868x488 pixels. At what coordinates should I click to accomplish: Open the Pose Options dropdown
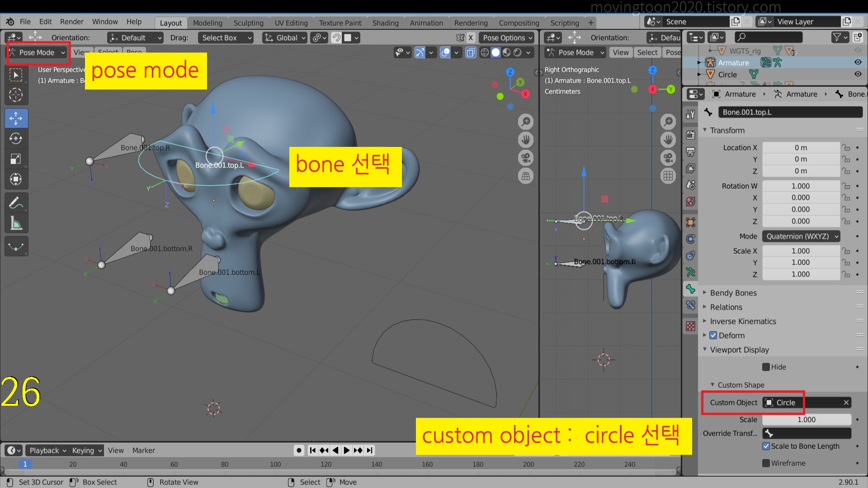point(507,38)
